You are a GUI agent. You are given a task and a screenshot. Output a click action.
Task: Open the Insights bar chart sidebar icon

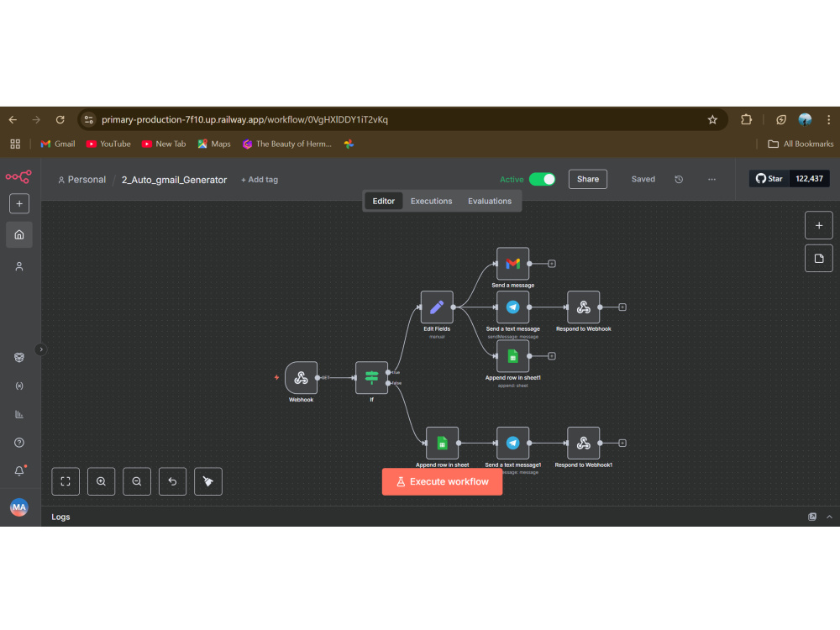(x=19, y=414)
